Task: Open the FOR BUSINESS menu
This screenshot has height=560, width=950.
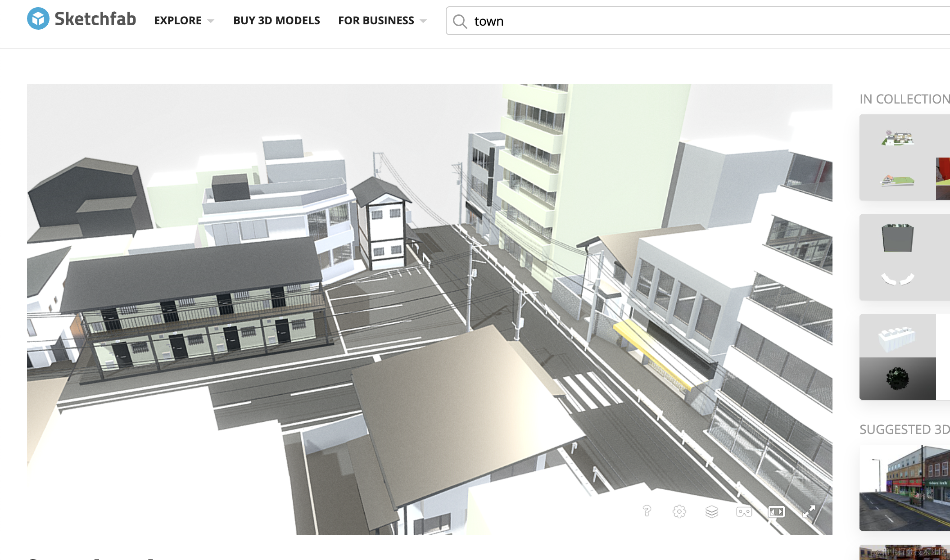Action: (376, 21)
